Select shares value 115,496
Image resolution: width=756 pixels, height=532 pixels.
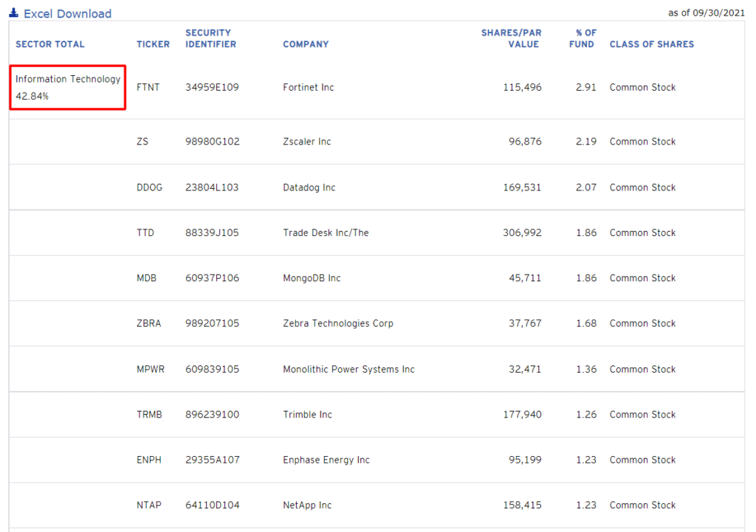(x=522, y=87)
